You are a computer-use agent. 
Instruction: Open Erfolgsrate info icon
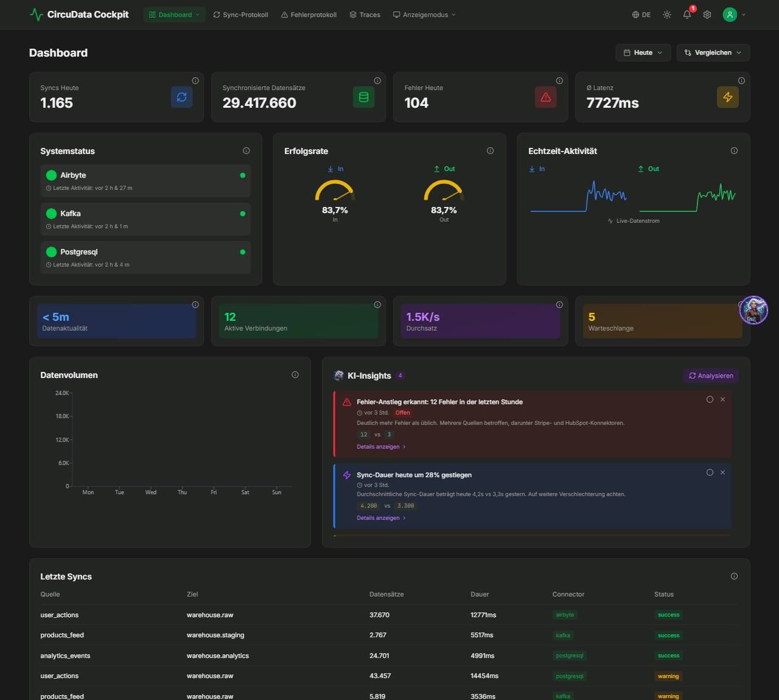(x=491, y=151)
